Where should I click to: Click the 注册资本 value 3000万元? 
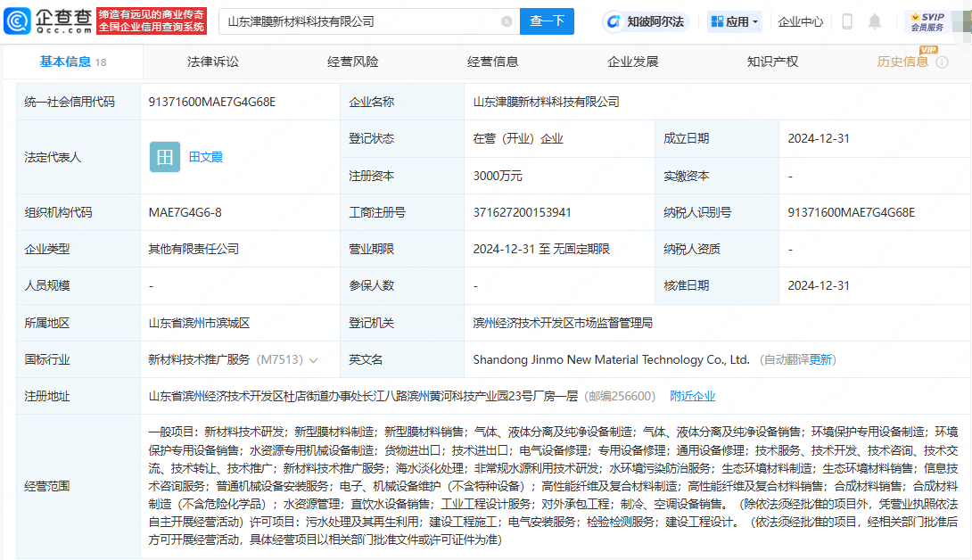(x=498, y=176)
